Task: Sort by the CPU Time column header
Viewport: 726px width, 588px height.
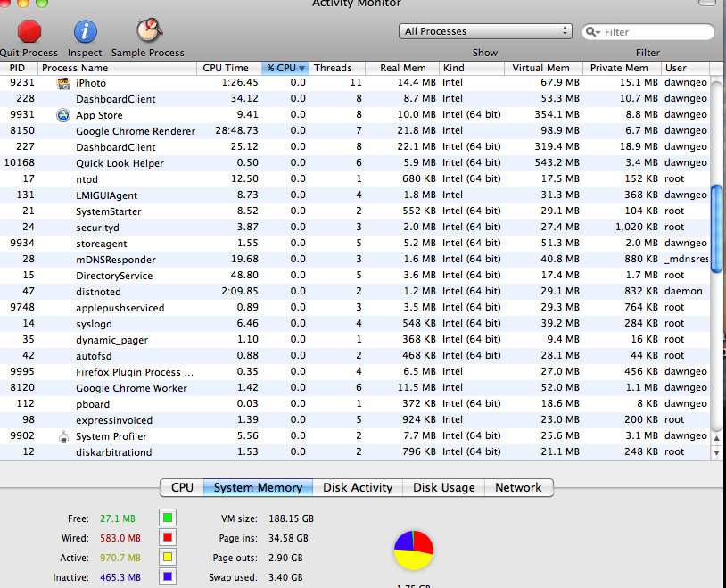Action: 229,68
